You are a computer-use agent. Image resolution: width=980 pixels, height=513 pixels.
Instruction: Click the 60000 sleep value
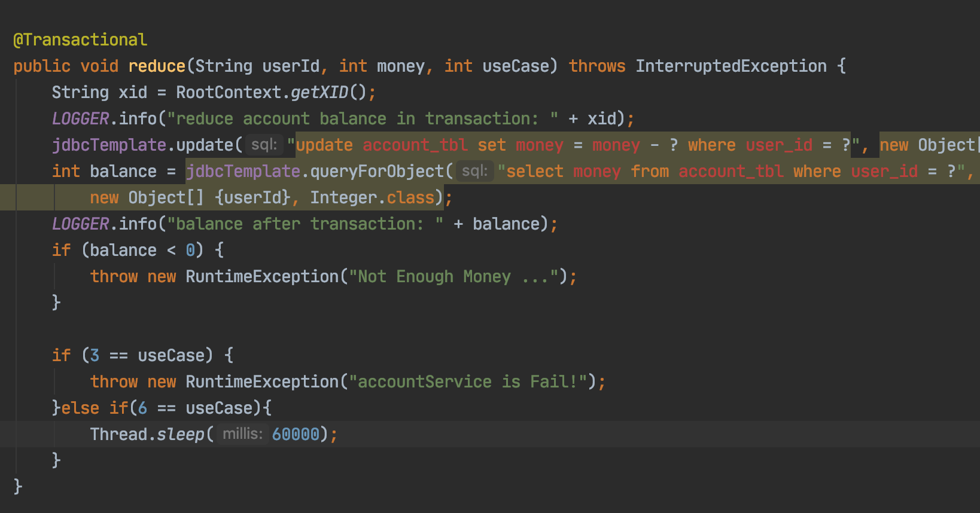pyautogui.click(x=296, y=435)
